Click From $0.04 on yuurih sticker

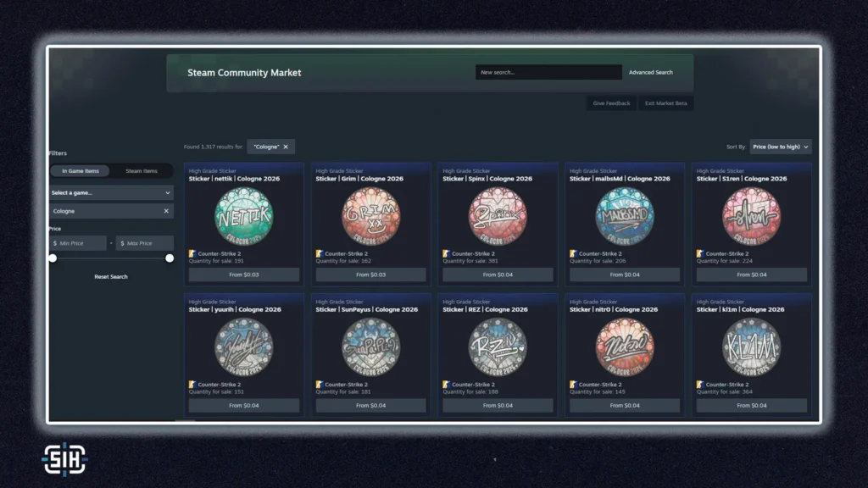[243, 406]
